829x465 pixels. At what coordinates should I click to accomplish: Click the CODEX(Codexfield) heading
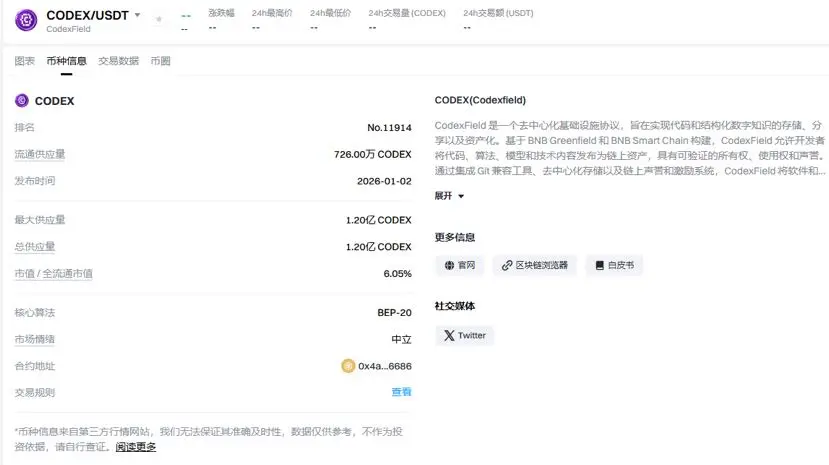pos(480,100)
